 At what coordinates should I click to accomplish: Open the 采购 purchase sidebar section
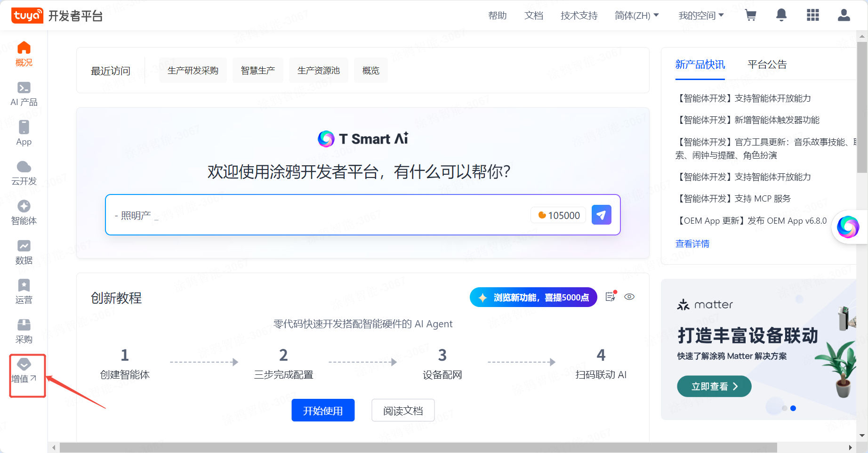tap(24, 331)
